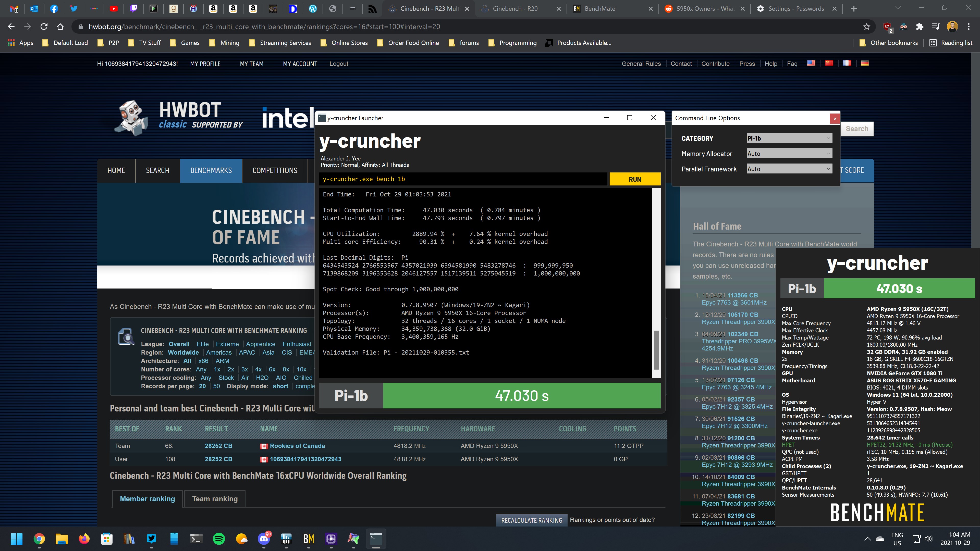Click the y-cruncher command line field
980x551 pixels.
point(463,179)
